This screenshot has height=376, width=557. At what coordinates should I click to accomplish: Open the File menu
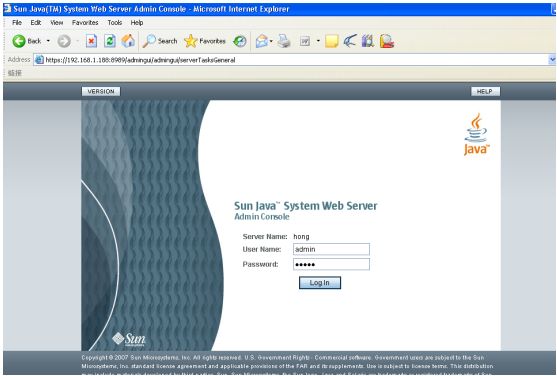coord(17,23)
